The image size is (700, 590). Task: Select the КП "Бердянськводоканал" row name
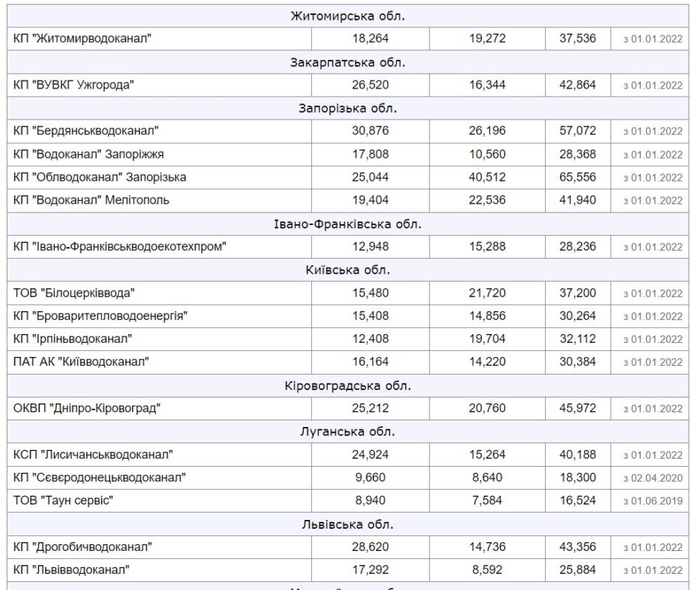[86, 131]
